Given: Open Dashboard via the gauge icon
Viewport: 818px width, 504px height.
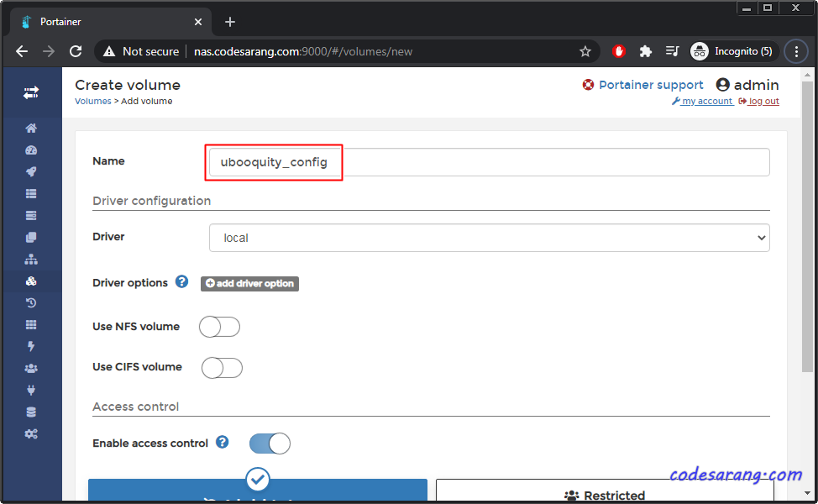Looking at the screenshot, I should click(31, 150).
